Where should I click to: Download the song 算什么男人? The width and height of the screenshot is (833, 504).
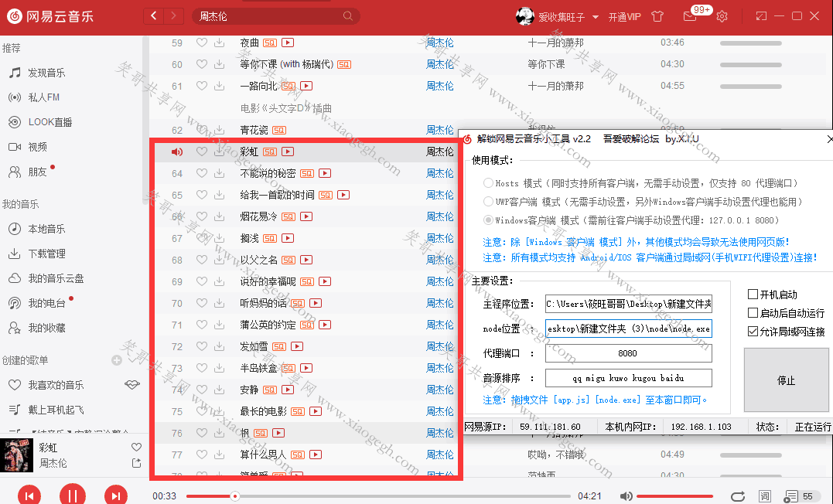click(x=219, y=455)
